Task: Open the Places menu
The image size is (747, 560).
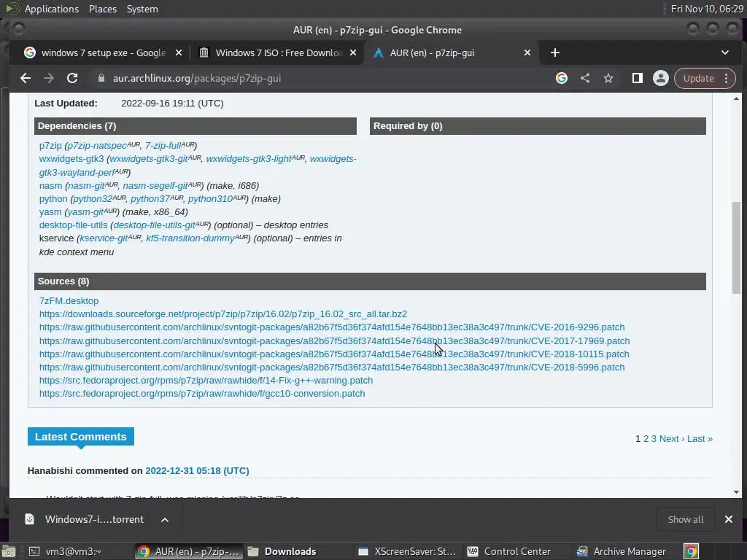Action: [102, 9]
